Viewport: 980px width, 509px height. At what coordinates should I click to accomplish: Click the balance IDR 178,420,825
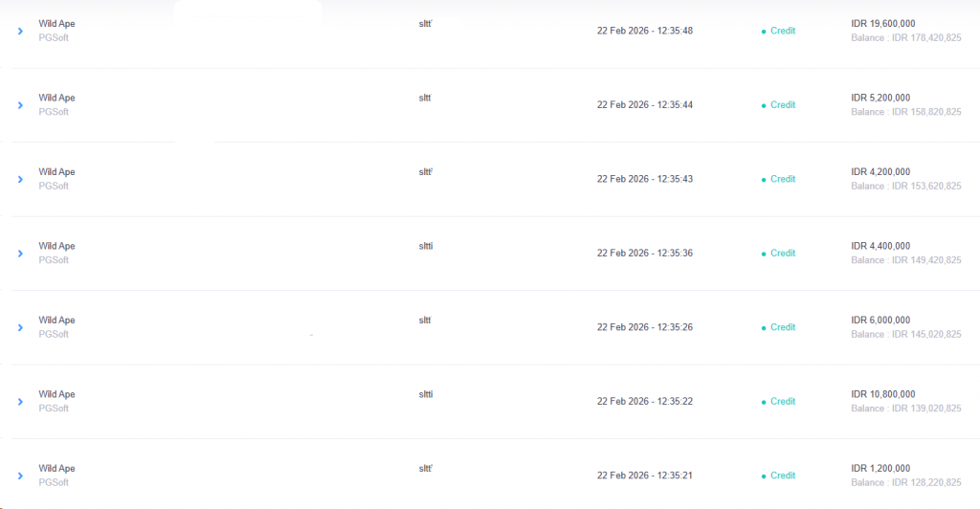tap(906, 38)
